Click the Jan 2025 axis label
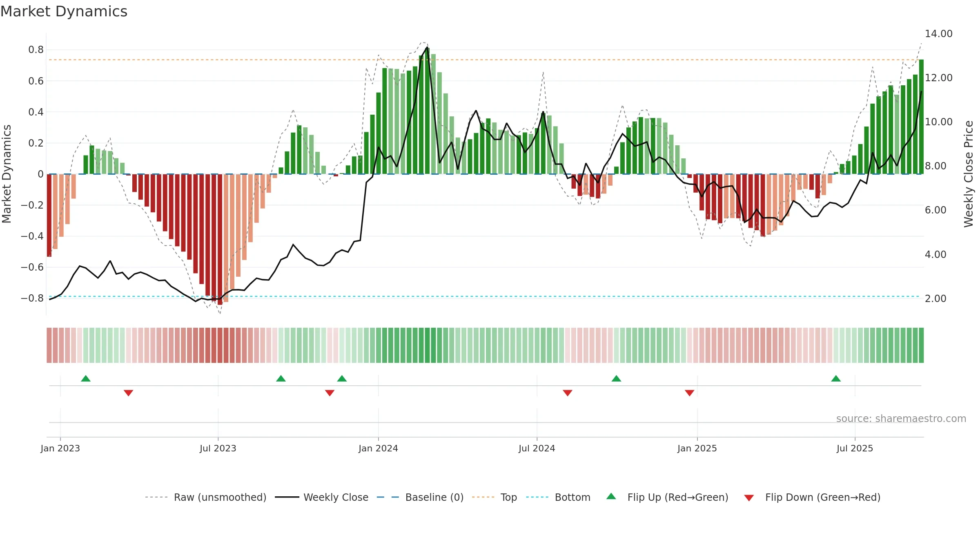This screenshot has height=551, width=980. (x=697, y=448)
